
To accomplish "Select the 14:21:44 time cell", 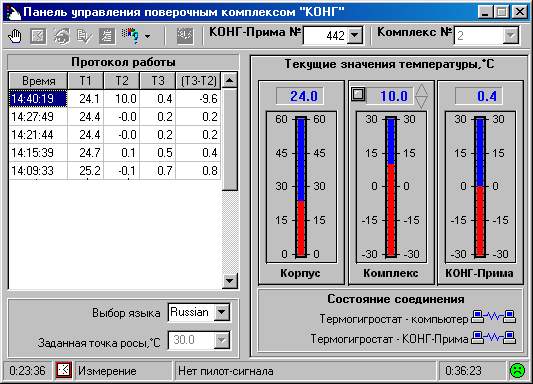I will pos(38,135).
